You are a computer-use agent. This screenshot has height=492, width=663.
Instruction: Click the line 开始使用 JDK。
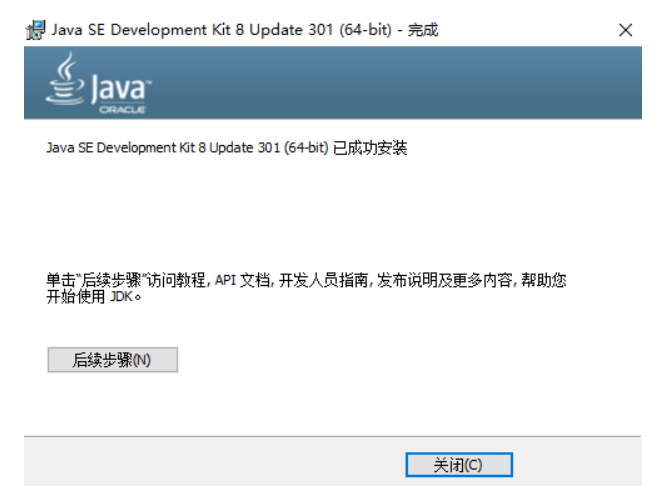point(93,297)
